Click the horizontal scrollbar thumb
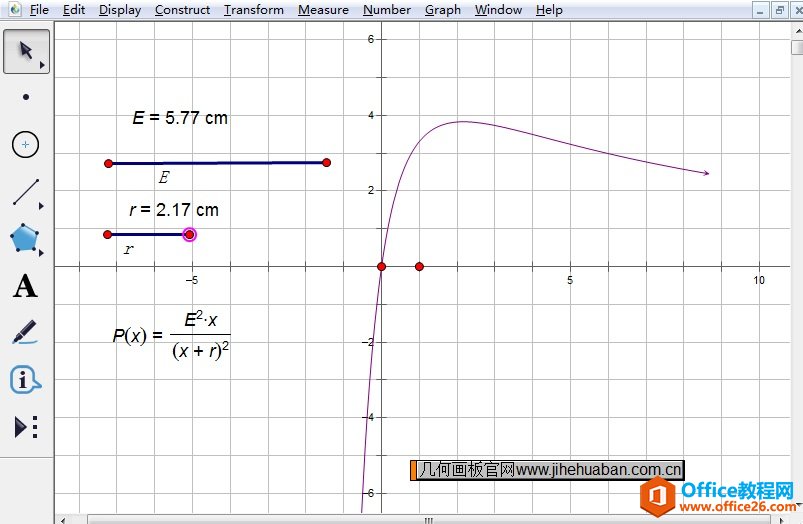Viewport: 803px width, 524px height. point(429,519)
